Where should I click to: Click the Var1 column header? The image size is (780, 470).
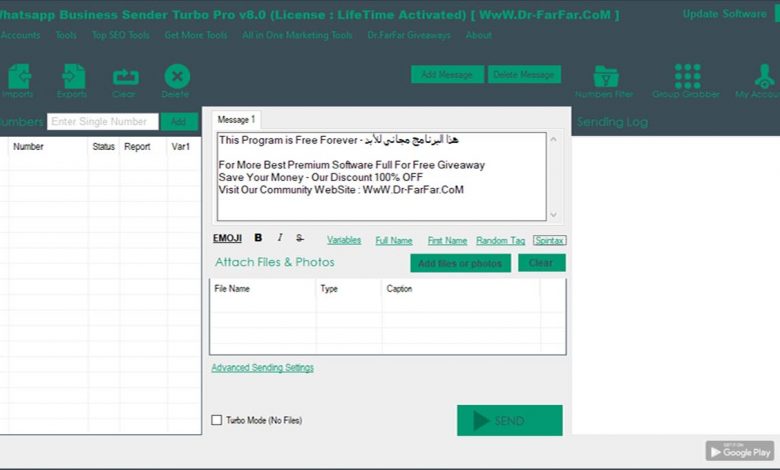[x=181, y=147]
